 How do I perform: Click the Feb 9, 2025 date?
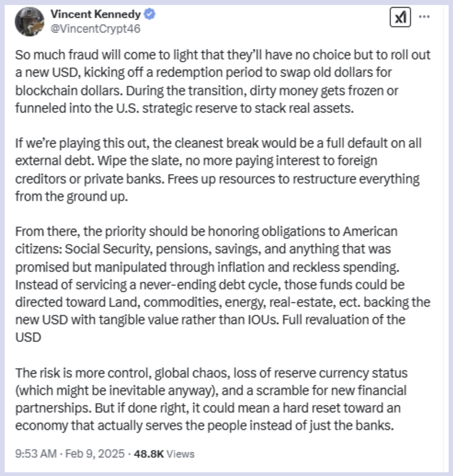[95, 454]
